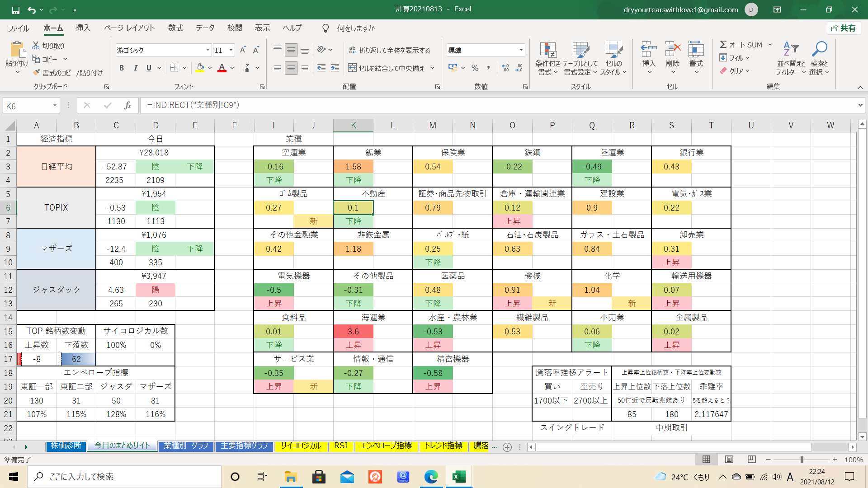Click the Increase Font Size icon
This screenshot has height=488, width=868.
243,50
